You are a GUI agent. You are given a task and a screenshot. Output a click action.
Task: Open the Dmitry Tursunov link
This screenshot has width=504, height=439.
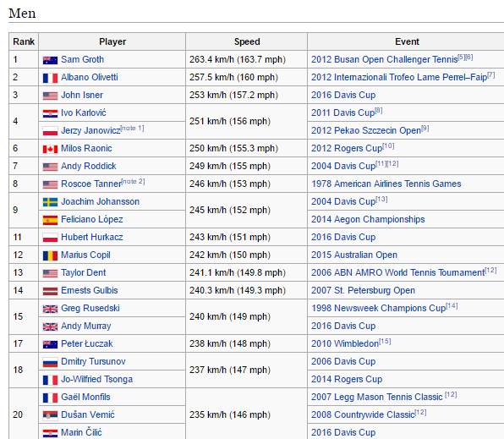93,361
